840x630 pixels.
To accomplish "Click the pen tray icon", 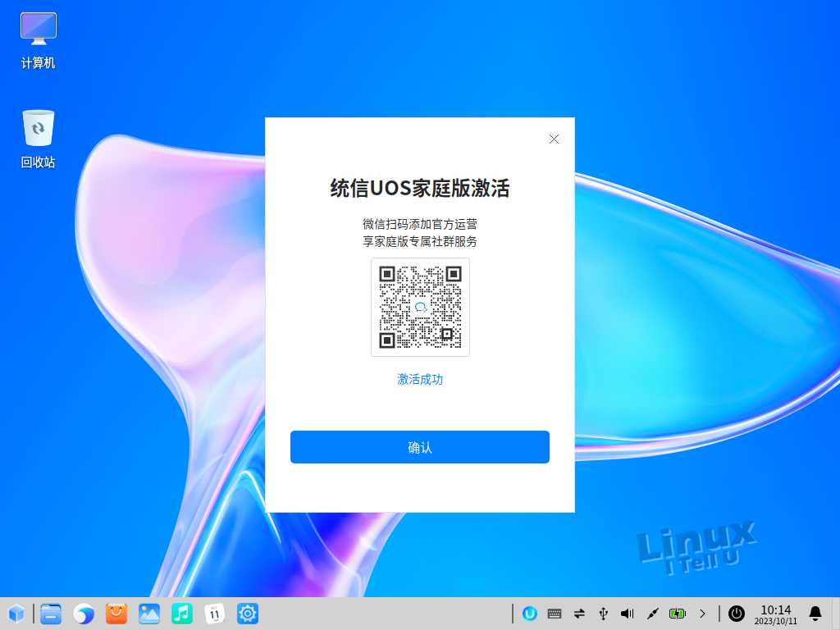I will pyautogui.click(x=652, y=614).
